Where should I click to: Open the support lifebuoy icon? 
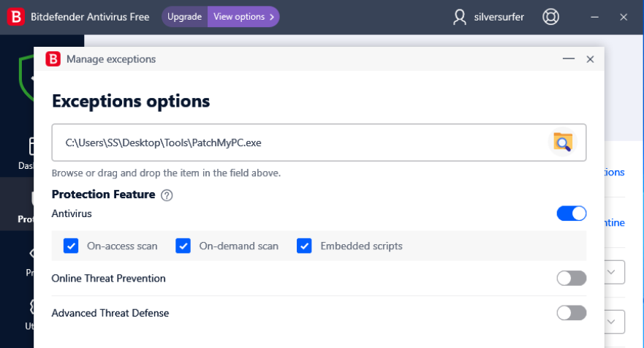550,17
